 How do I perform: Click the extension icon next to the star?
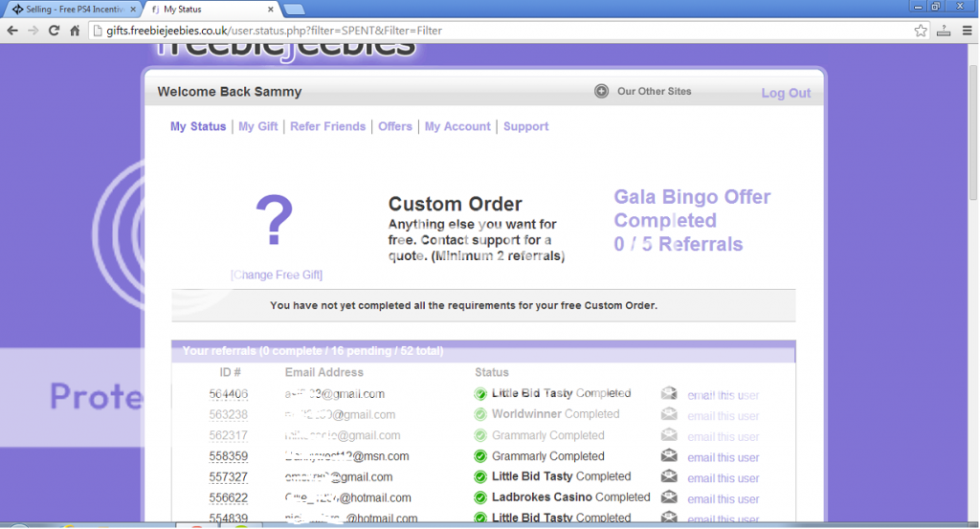(x=944, y=31)
